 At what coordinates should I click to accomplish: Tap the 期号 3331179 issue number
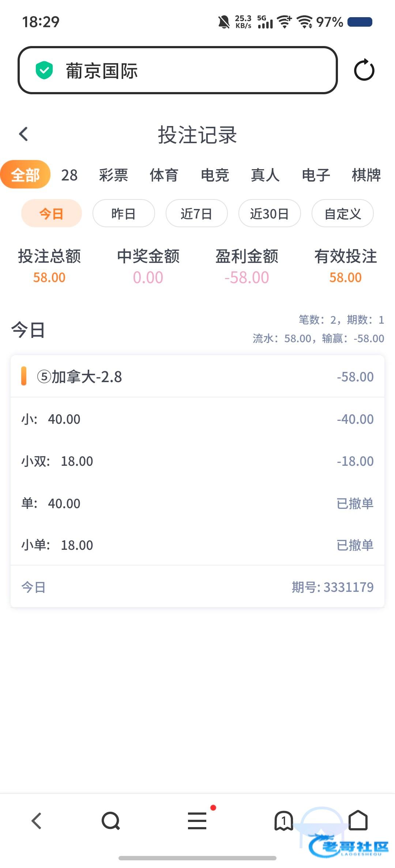(332, 587)
